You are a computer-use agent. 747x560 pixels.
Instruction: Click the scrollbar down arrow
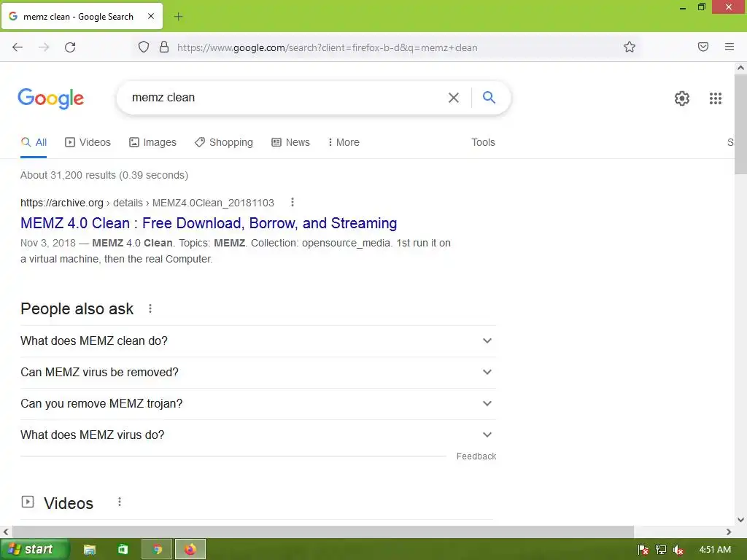(740, 520)
